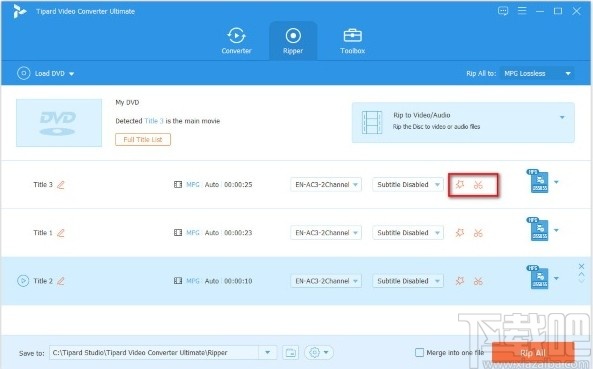Image resolution: width=593 pixels, height=369 pixels.
Task: Open the settings gear dropdown
Action: [319, 353]
